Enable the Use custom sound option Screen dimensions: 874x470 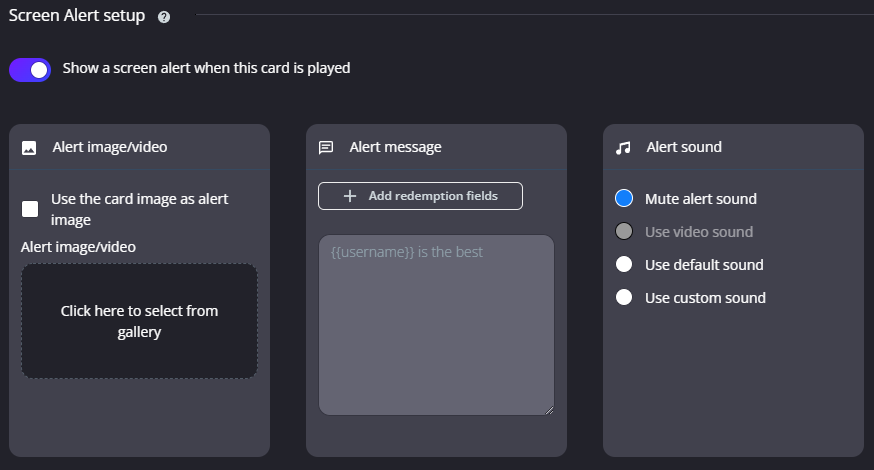[624, 298]
